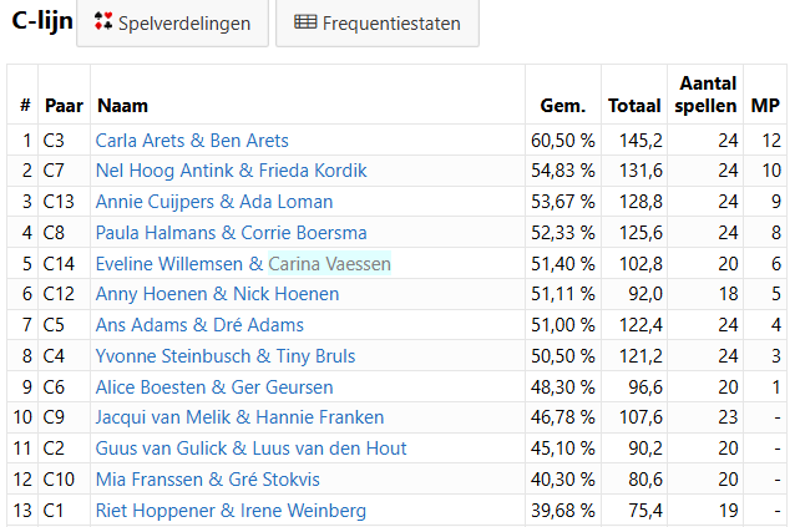Open the Spelverdelingen button

click(172, 22)
